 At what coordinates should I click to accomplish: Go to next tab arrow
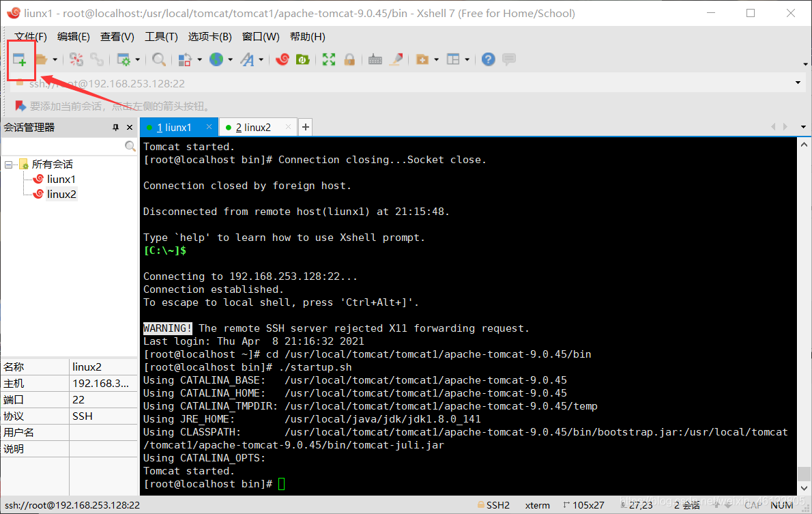[x=785, y=127]
